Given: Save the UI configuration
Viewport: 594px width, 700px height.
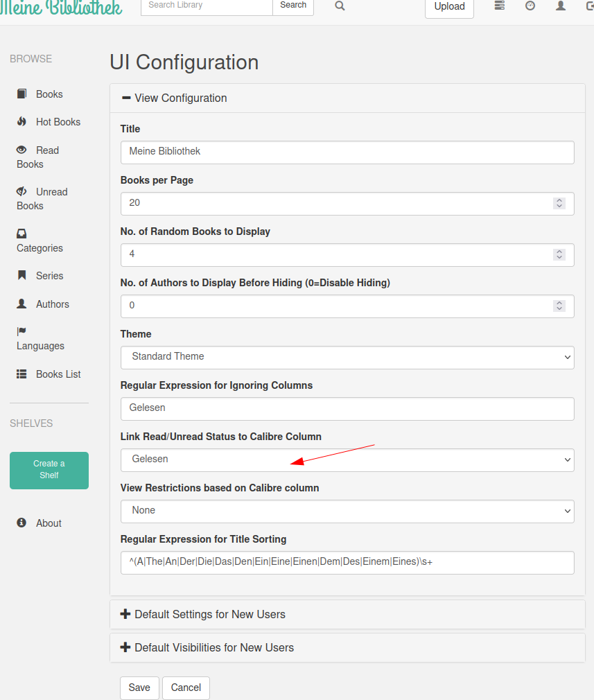Looking at the screenshot, I should point(139,688).
